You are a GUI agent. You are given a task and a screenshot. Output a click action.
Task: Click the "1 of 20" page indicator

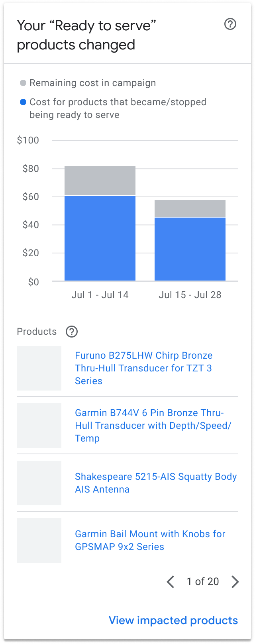coord(203,582)
